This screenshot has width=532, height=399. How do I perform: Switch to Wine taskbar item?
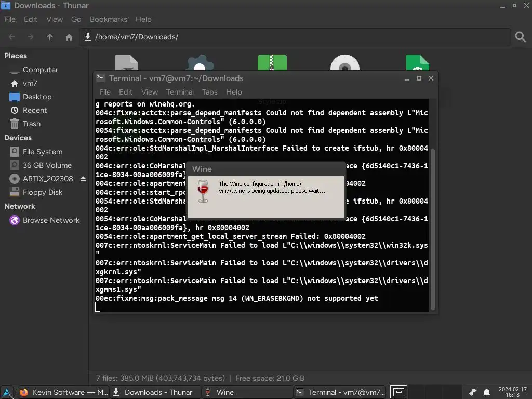pyautogui.click(x=247, y=392)
